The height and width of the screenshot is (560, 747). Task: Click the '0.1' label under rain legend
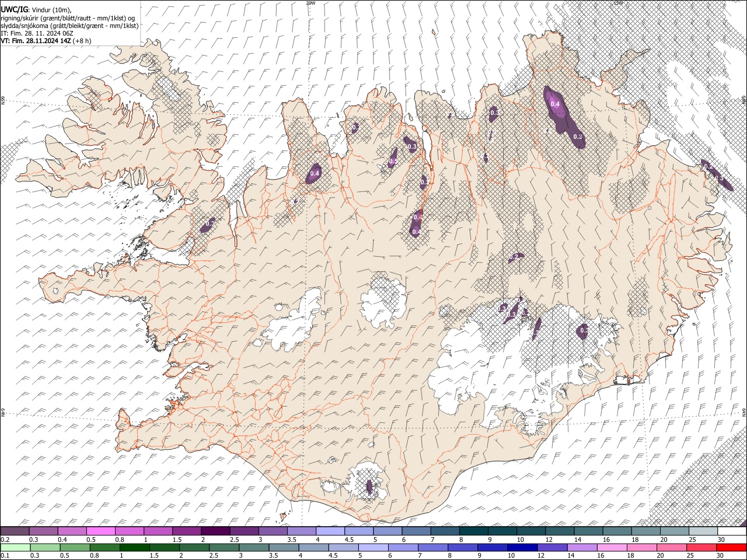[x=5, y=556]
